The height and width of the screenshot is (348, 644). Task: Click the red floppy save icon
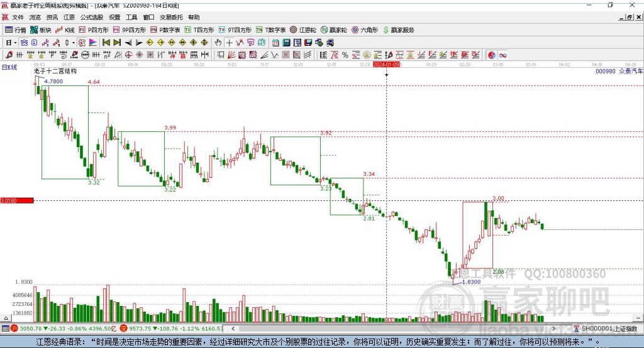(308, 43)
